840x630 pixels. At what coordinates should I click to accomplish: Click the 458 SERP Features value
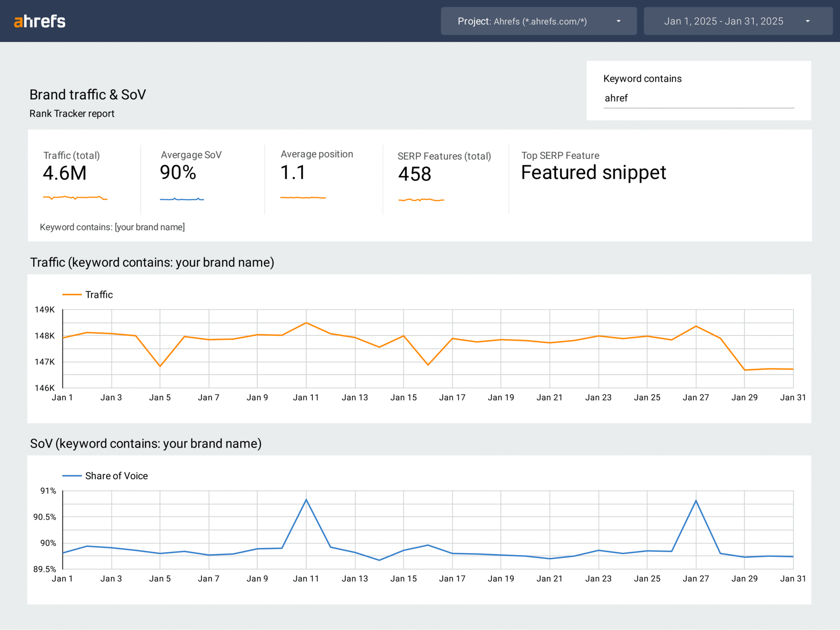click(414, 174)
